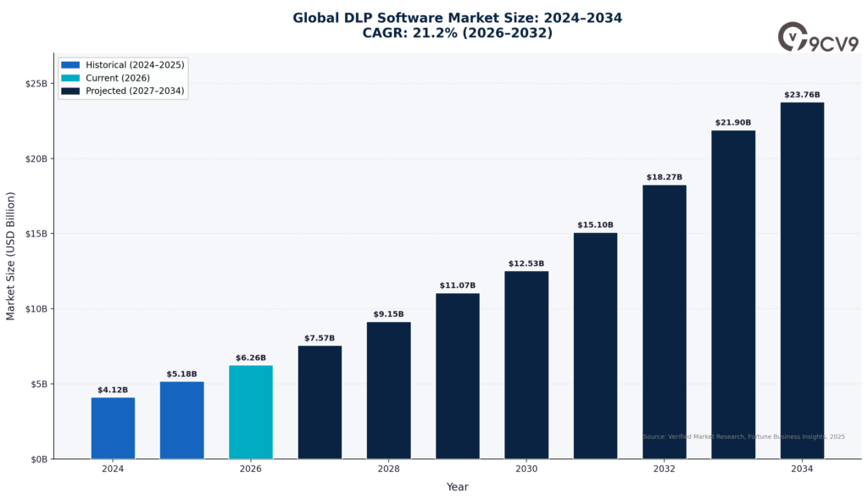This screenshot has height=499, width=868.
Task: Click the bar labeled $7.57B
Action: tap(320, 402)
